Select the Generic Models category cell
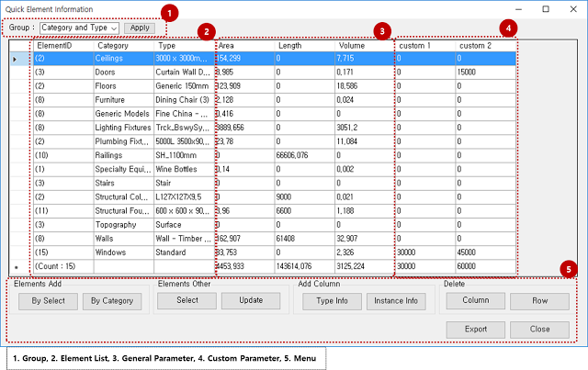 (124, 114)
